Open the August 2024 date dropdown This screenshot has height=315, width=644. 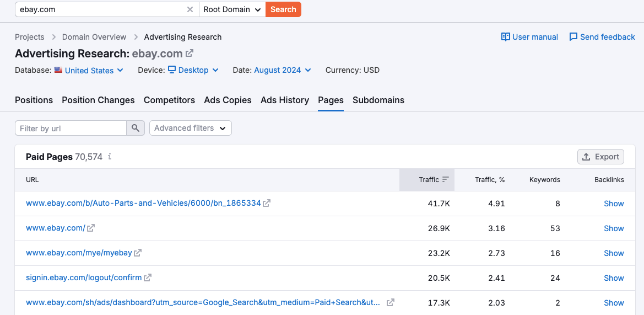click(283, 70)
